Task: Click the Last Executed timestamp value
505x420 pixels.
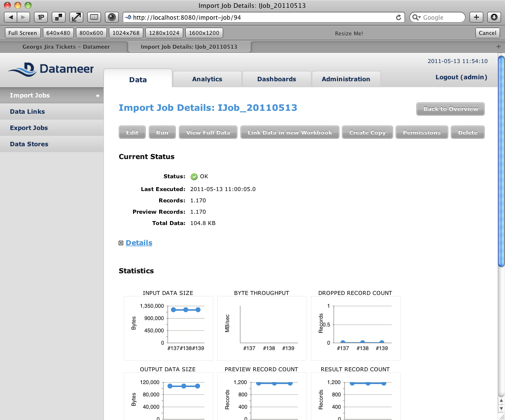Action: 223,189
